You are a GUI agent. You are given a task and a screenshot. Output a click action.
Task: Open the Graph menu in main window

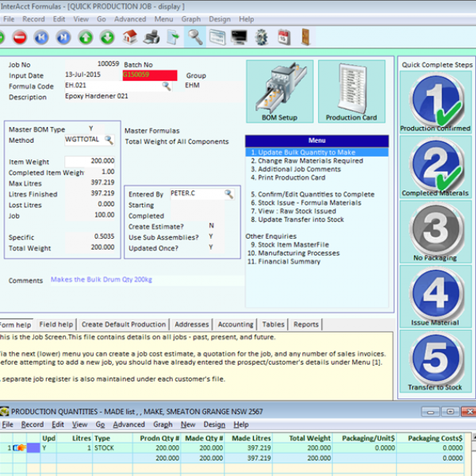(x=191, y=19)
